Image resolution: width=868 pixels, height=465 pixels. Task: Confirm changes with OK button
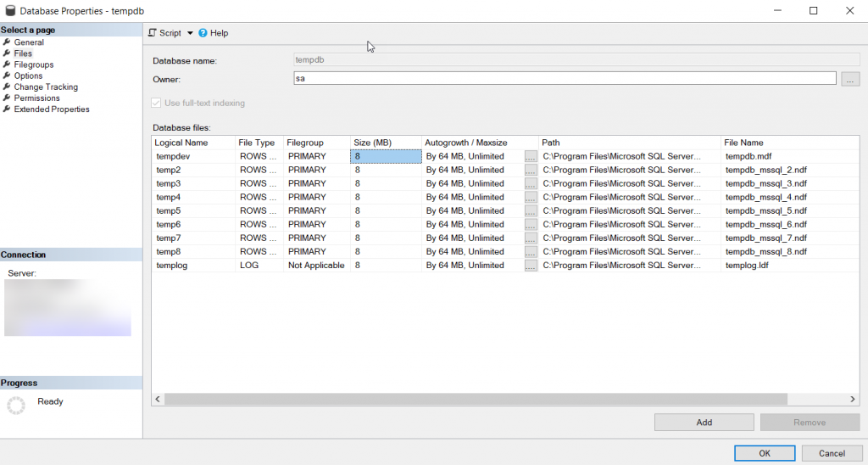pos(765,453)
